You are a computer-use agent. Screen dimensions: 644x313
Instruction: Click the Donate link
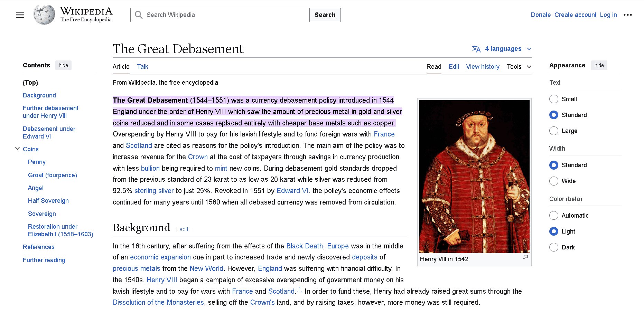541,15
